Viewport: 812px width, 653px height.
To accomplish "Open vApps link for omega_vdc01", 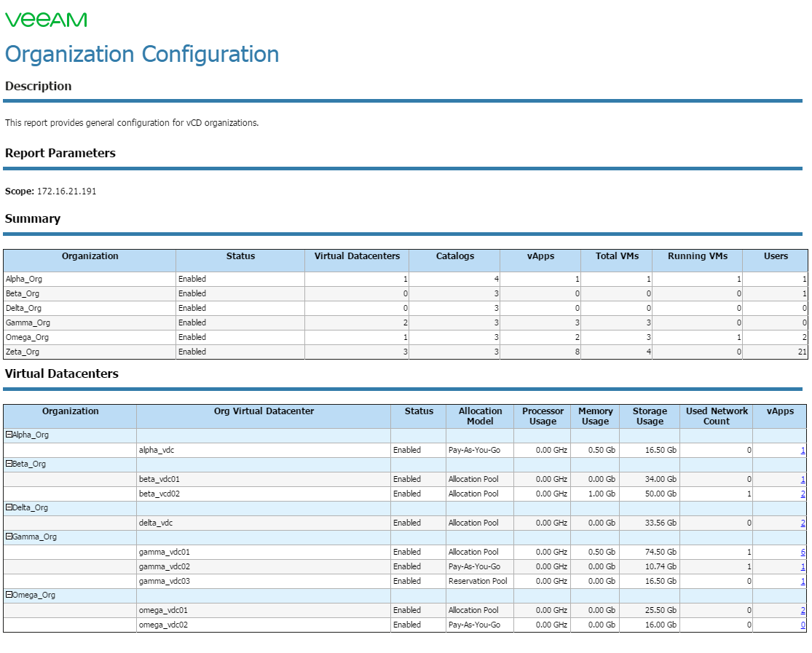I will coord(803,610).
